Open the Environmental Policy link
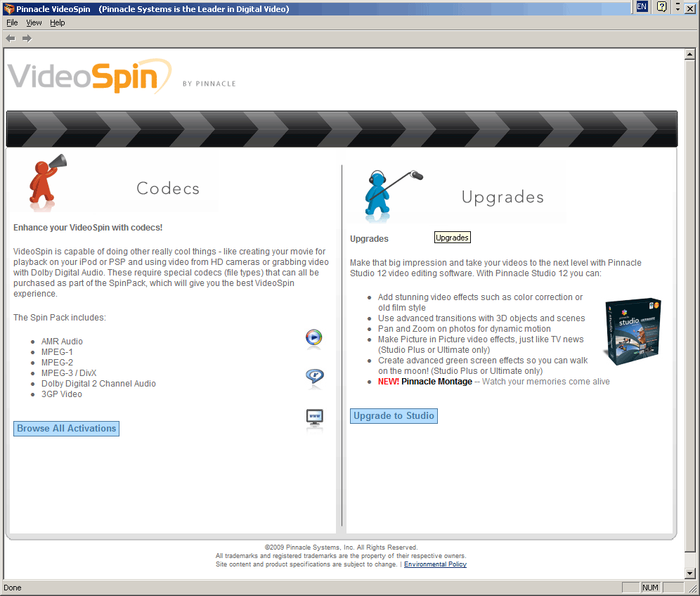700x596 pixels. click(x=435, y=564)
